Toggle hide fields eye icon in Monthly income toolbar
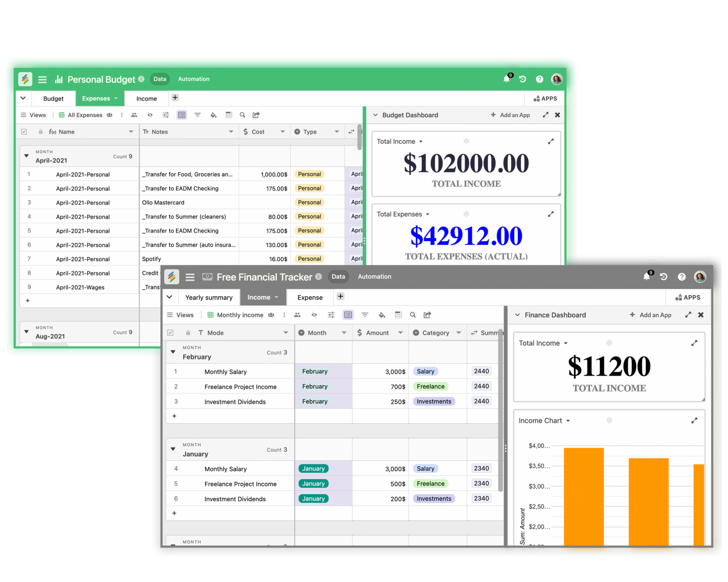Viewport: 728px width, 582px height. tap(314, 315)
